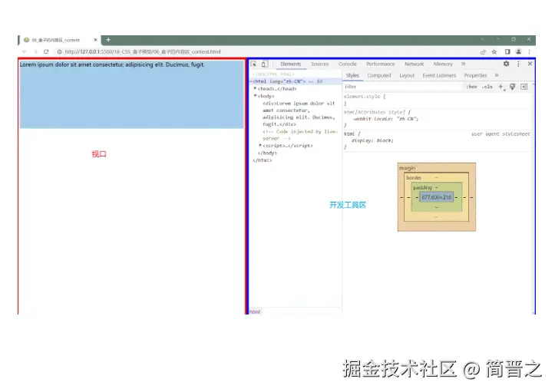Image resolution: width=555 pixels, height=392 pixels.
Task: Switch to the Sources tab
Action: [x=319, y=64]
